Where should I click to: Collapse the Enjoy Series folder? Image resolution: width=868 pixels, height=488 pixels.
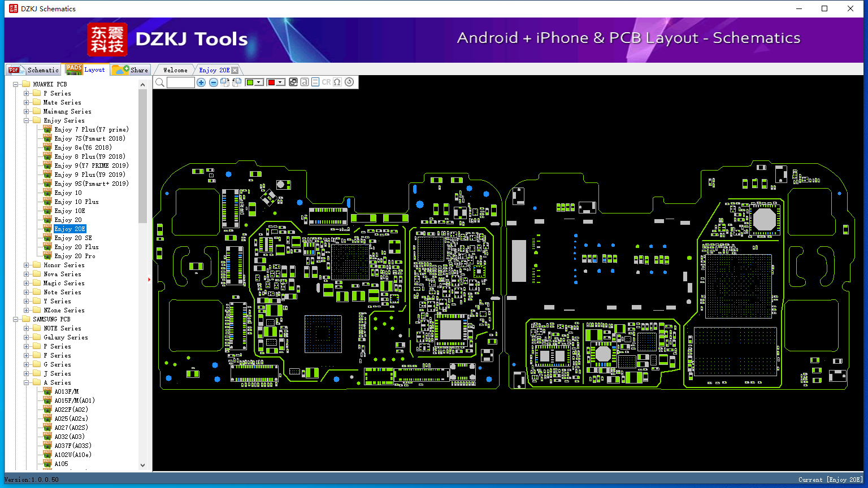[x=27, y=120]
